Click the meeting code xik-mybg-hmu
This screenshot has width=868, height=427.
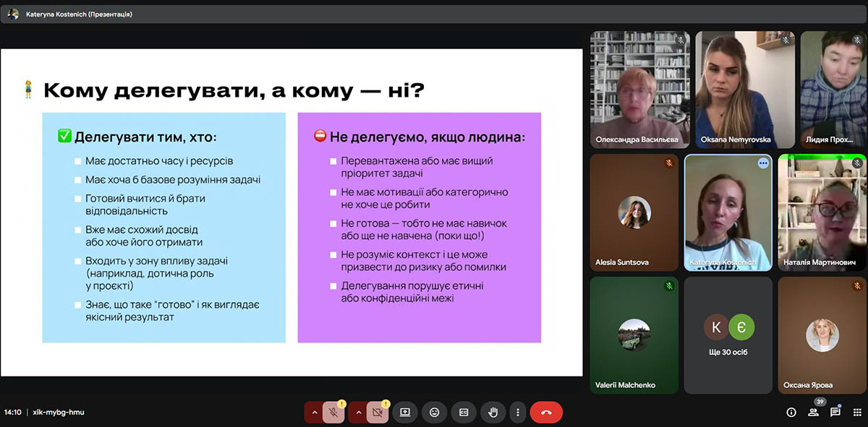pos(59,412)
